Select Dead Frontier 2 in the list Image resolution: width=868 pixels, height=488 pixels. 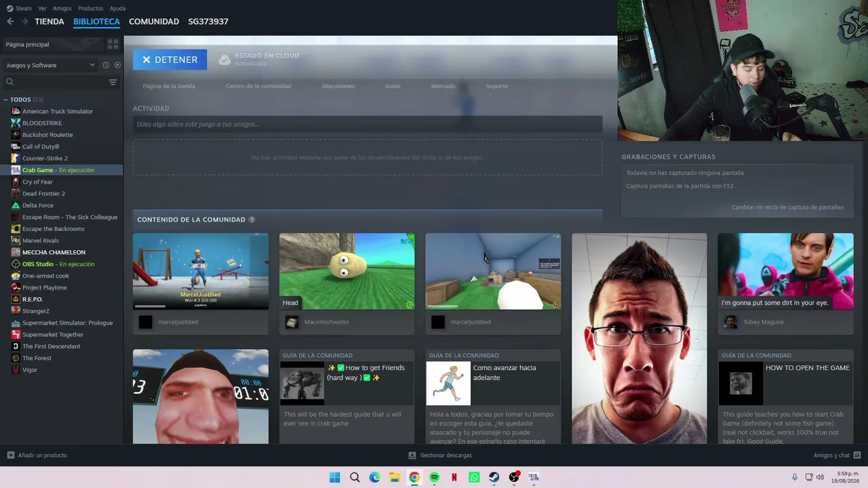coord(43,193)
